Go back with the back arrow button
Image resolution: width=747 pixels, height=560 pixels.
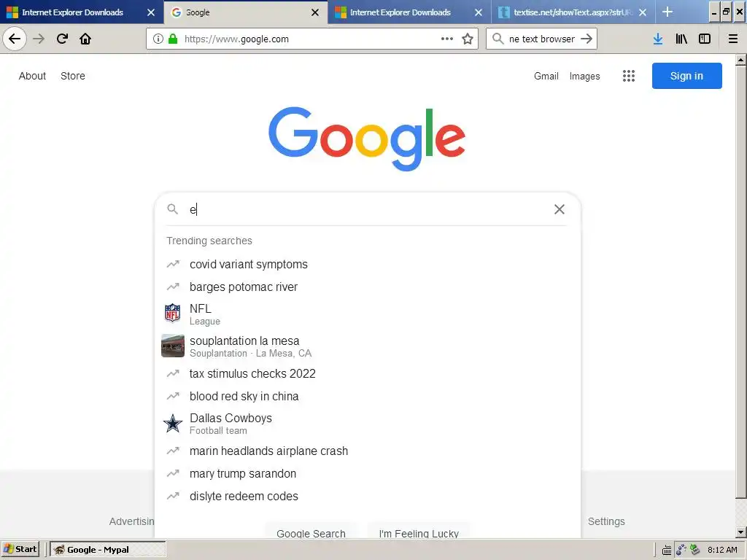(15, 39)
